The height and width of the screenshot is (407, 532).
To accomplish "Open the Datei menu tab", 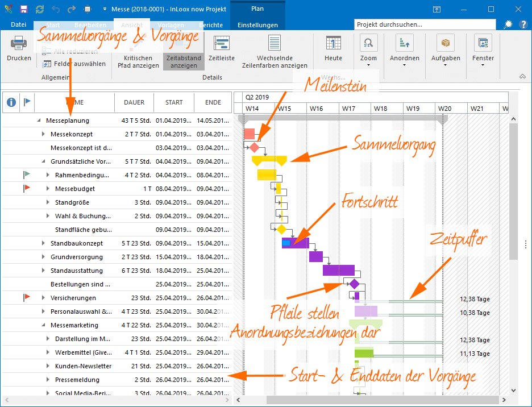I will tap(18, 24).
